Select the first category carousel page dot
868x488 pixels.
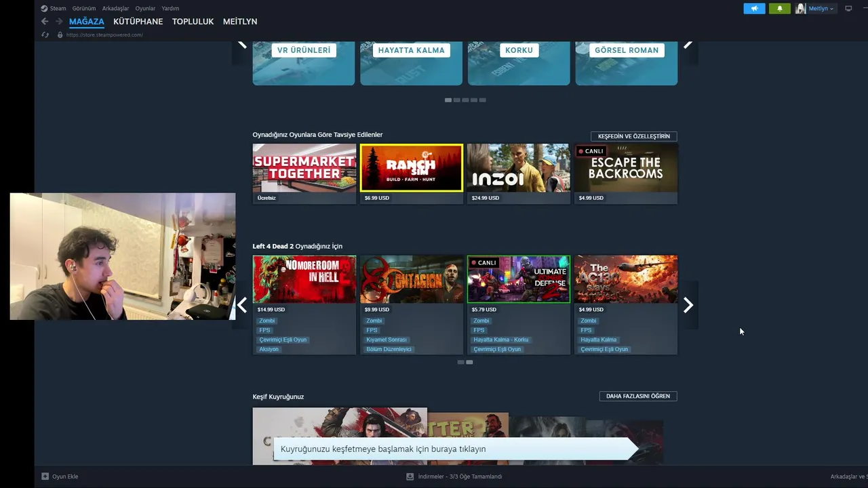(448, 100)
